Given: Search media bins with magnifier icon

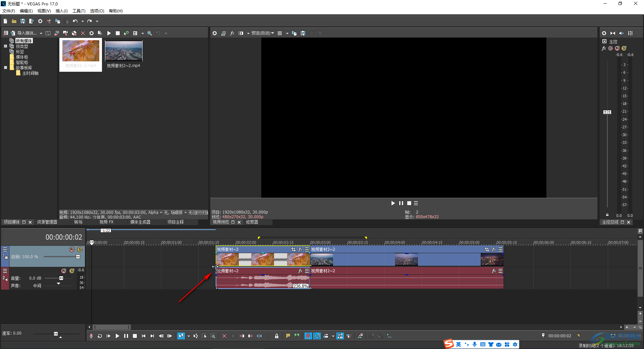Looking at the screenshot, I should [x=150, y=33].
